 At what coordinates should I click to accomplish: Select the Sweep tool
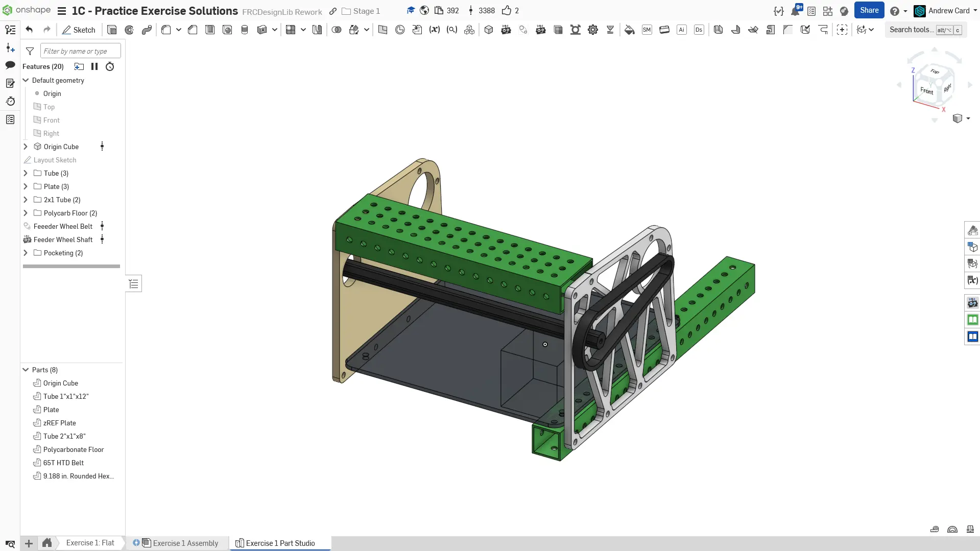[x=147, y=30]
